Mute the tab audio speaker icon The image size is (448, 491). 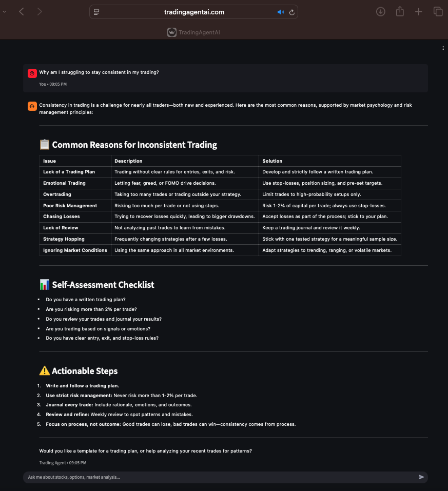[280, 12]
